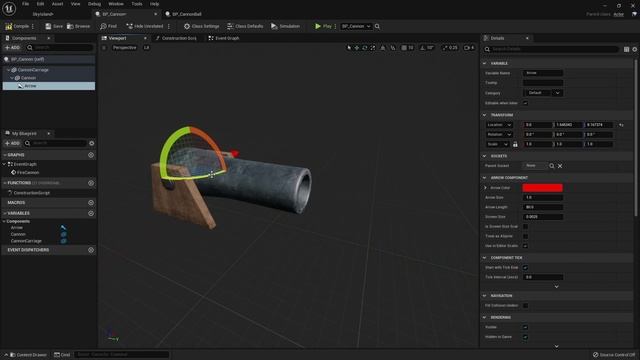Toggle Is Screen Size Scaled checkbox
This screenshot has width=640, height=360.
click(x=525, y=227)
